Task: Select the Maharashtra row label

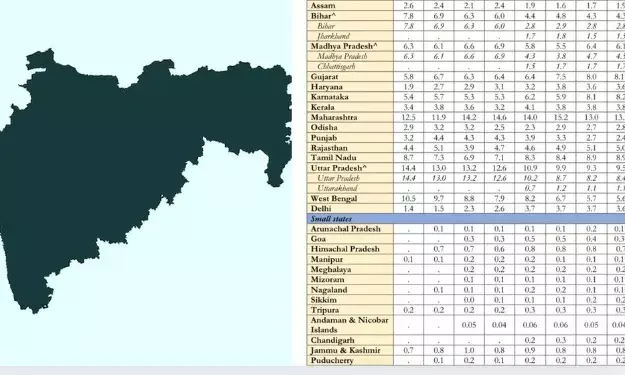Action: click(334, 117)
